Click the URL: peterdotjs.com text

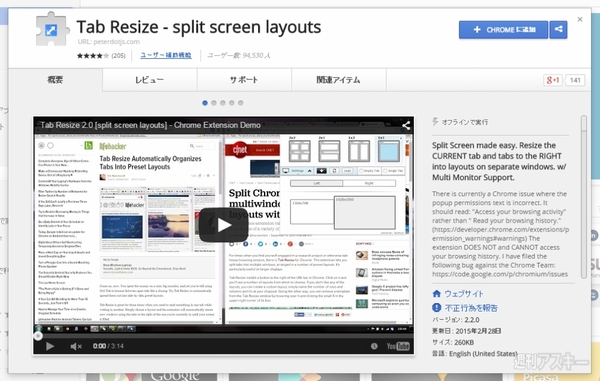click(x=109, y=41)
